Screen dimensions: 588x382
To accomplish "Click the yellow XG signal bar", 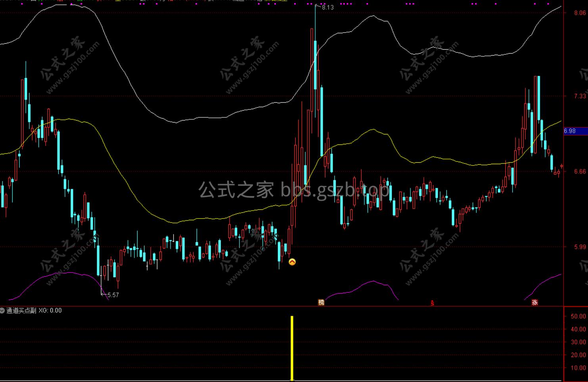I will (292, 348).
